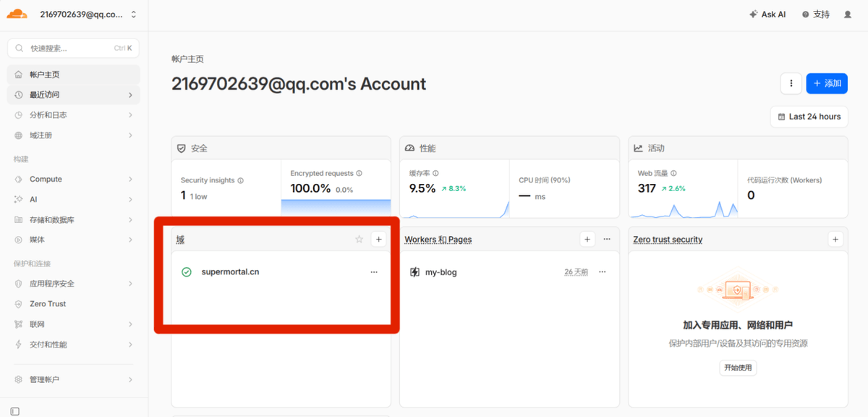Click the 26 天前 timestamp
Screen dimensions: 868x417
pyautogui.click(x=576, y=272)
